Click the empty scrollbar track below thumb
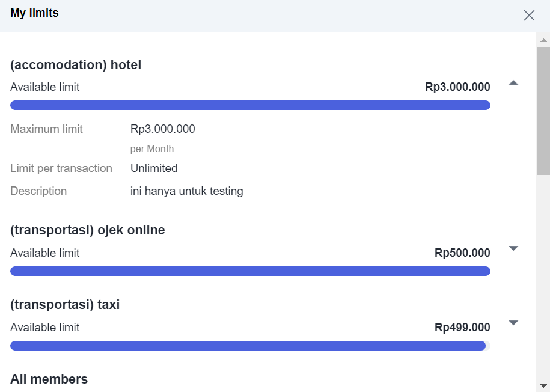 543,277
